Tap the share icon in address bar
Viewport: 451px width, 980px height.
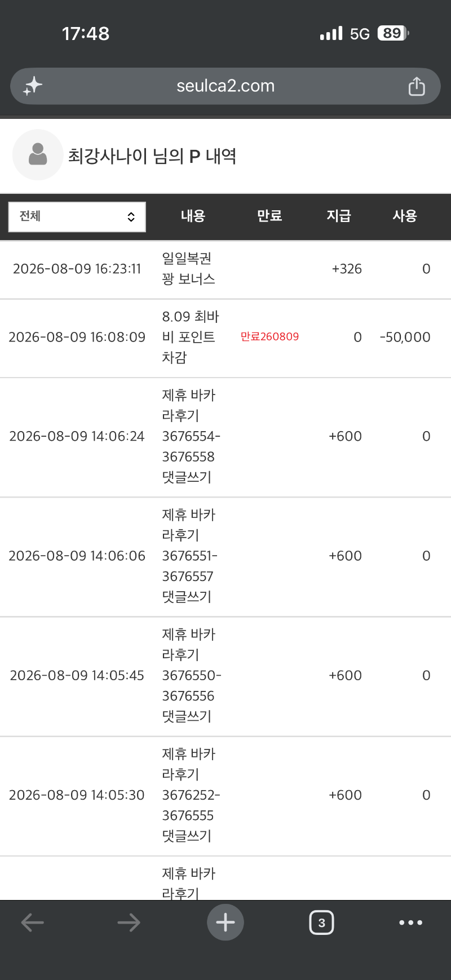(x=417, y=86)
